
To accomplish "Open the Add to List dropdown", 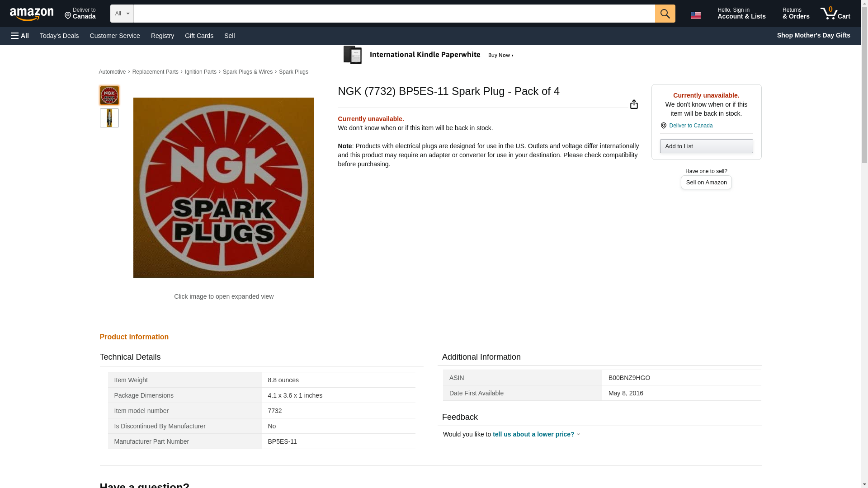I will tap(706, 146).
